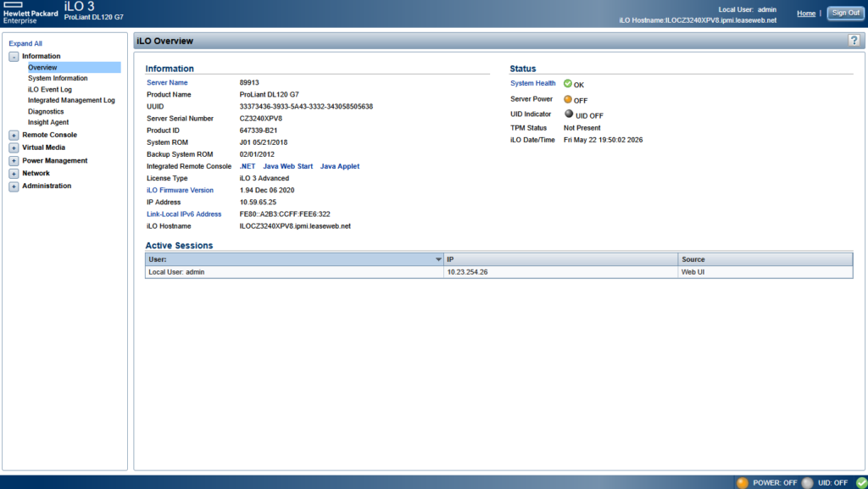The height and width of the screenshot is (489, 868).
Task: Click the Hewlett Packard Enterprise logo
Action: tap(31, 14)
